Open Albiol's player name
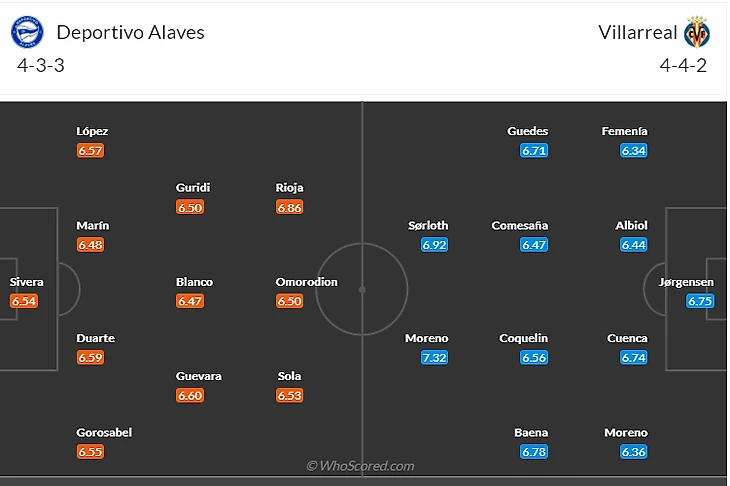This screenshot has width=730, height=486. pos(632,226)
